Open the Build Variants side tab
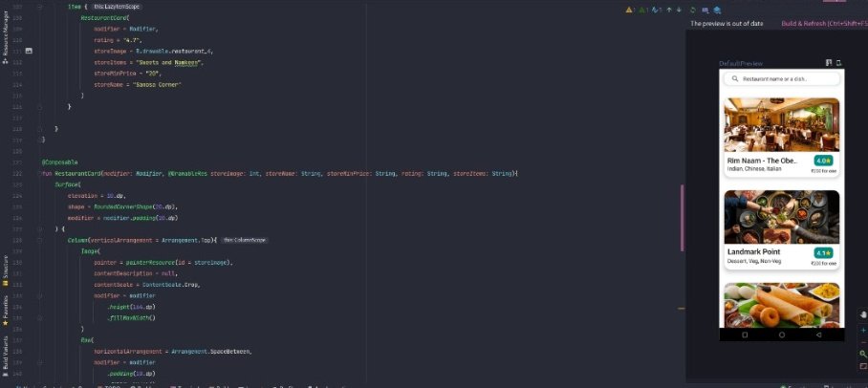Viewport: 868px width, 388px height. click(x=6, y=356)
